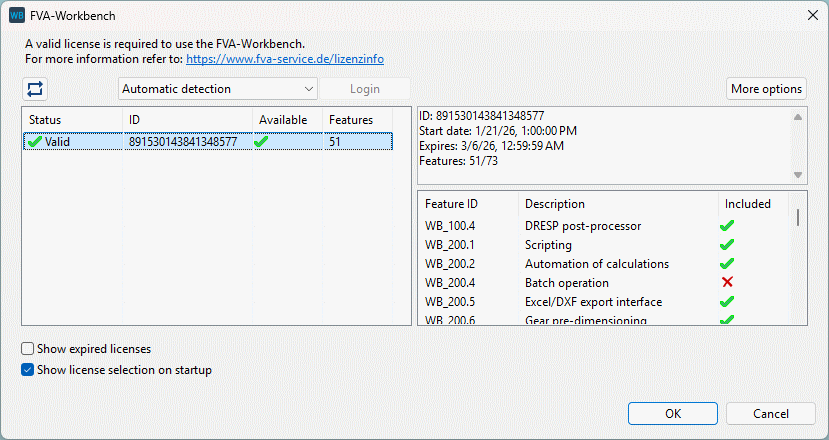Click included checkmark for Scripting feature
Viewport: 829px width, 440px height.
tap(727, 245)
